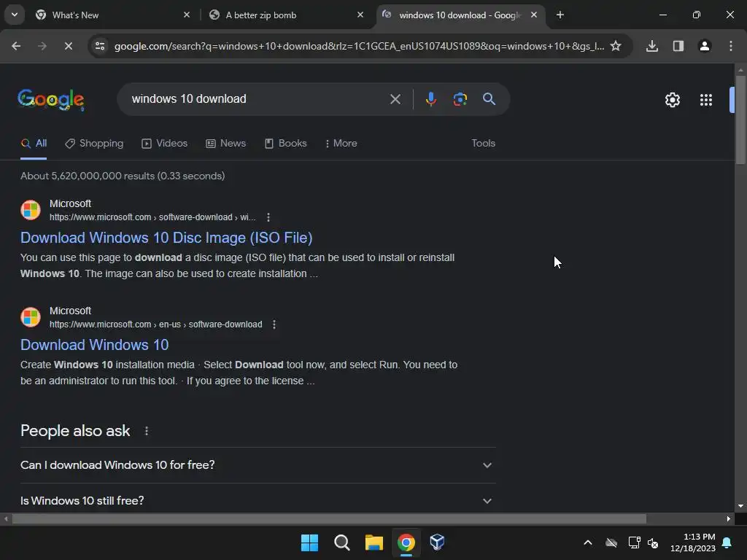Click the scroll down arrow

click(740, 506)
